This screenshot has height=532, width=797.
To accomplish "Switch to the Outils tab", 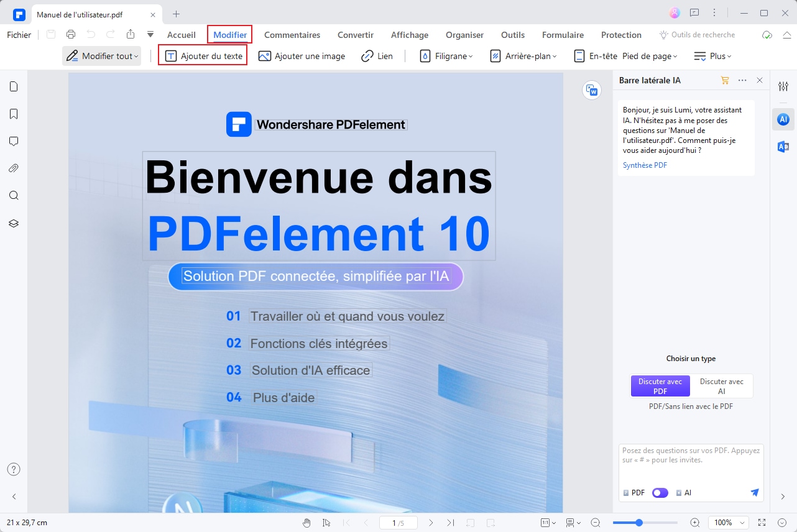I will (x=513, y=35).
